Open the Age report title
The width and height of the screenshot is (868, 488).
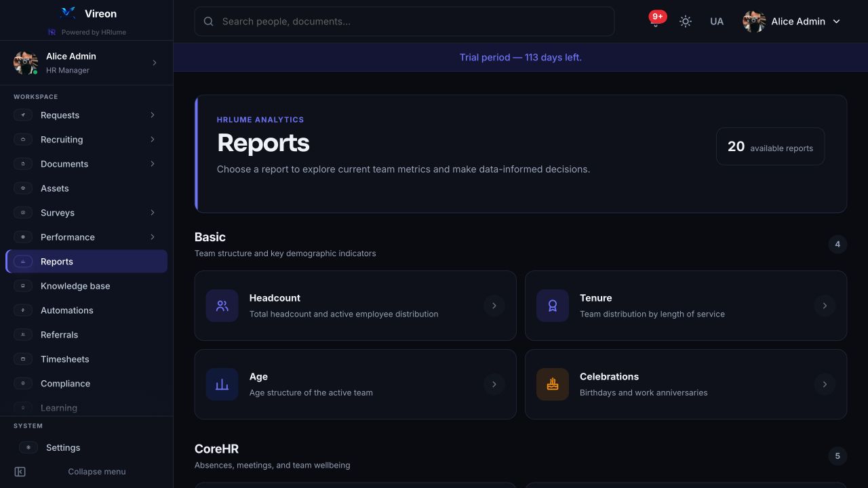click(x=258, y=377)
